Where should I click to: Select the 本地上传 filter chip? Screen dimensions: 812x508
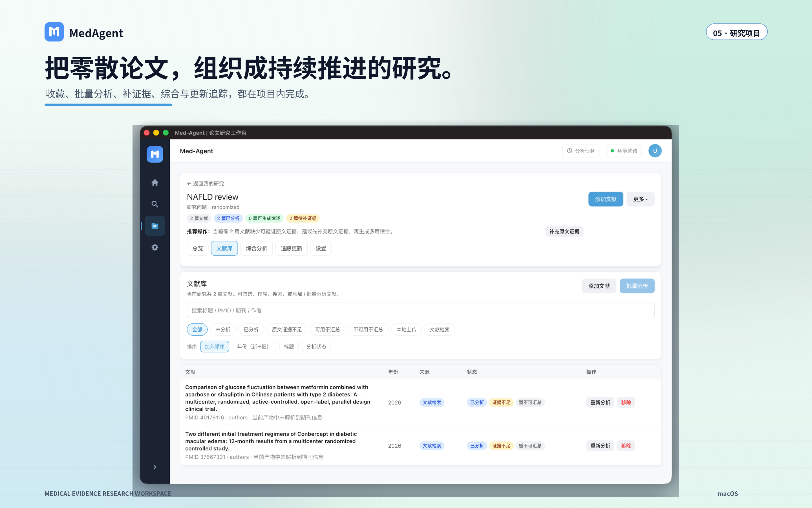point(406,330)
